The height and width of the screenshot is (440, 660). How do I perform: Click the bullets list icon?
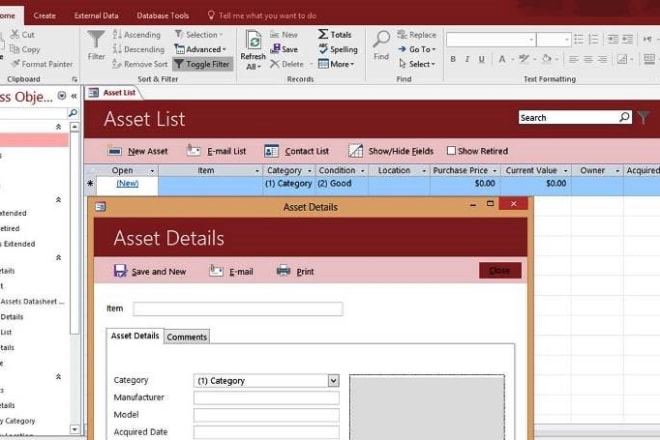point(579,39)
